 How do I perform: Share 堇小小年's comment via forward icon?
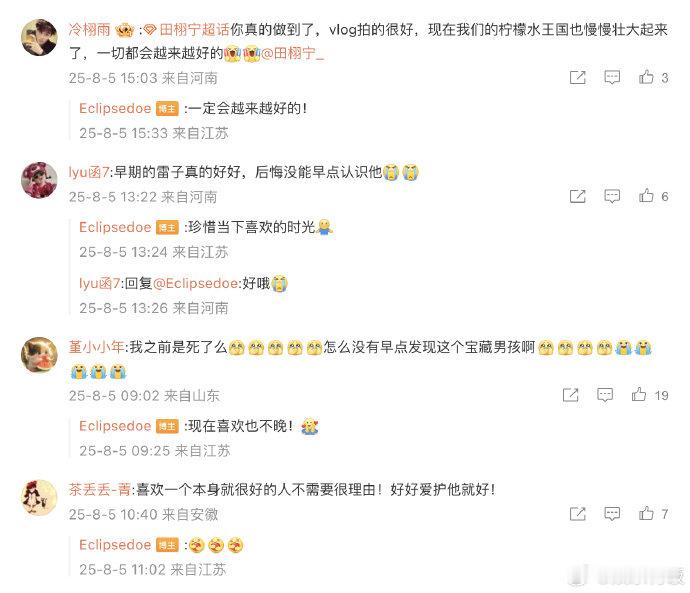pos(570,395)
